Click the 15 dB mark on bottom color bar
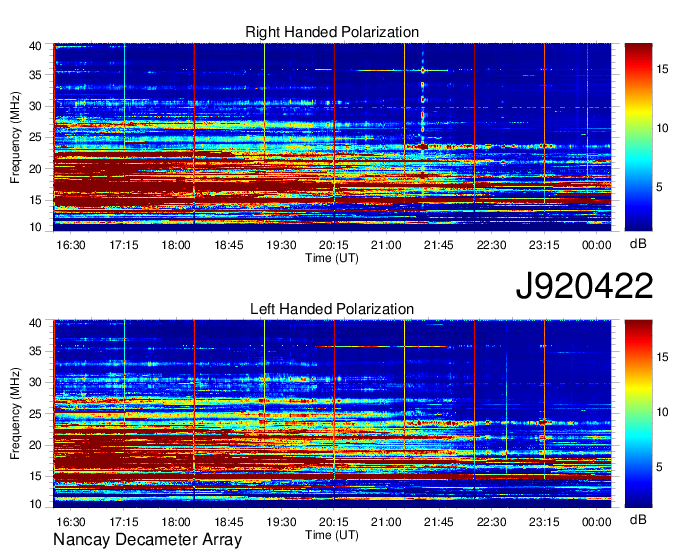This screenshot has width=680, height=552. coord(662,357)
